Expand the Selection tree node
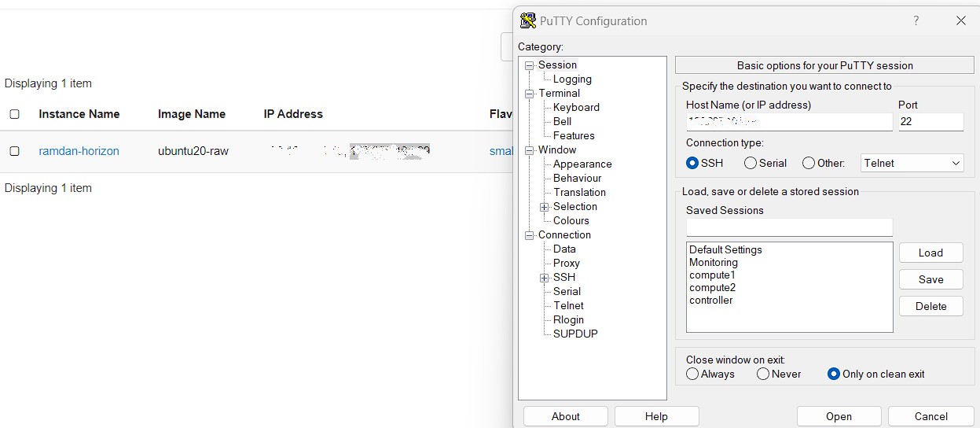This screenshot has width=980, height=428. tap(544, 207)
